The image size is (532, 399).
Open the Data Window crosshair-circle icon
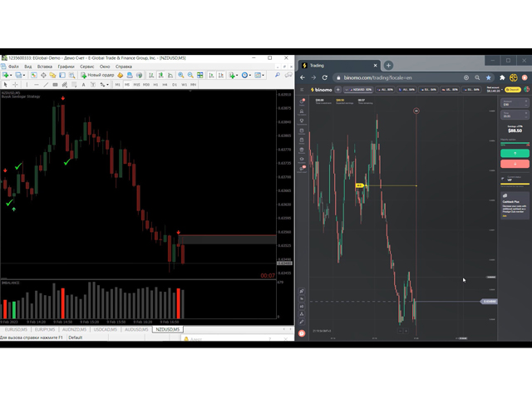click(43, 75)
